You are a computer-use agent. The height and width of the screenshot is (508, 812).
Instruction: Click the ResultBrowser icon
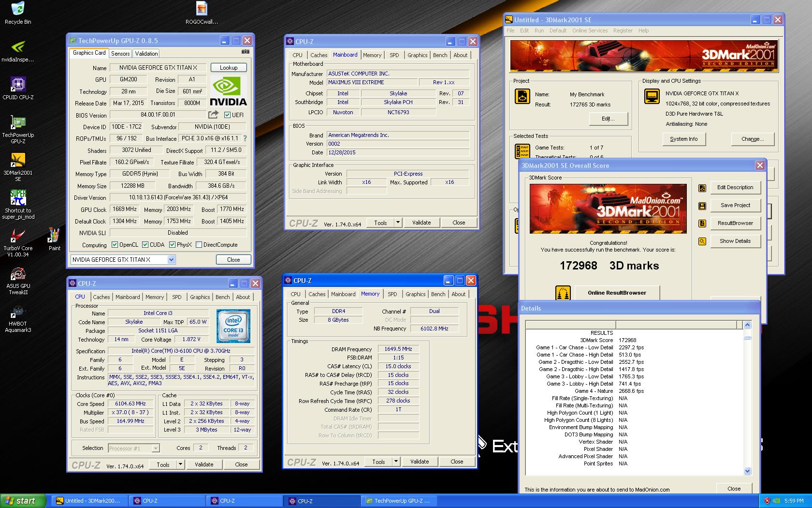click(x=702, y=224)
